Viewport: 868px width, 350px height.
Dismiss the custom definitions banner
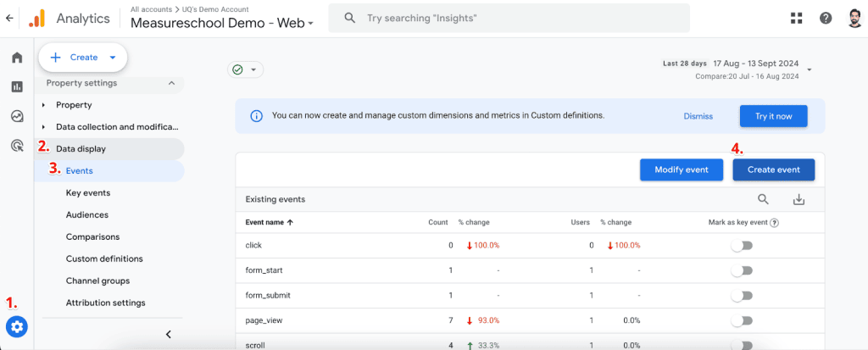(x=698, y=116)
